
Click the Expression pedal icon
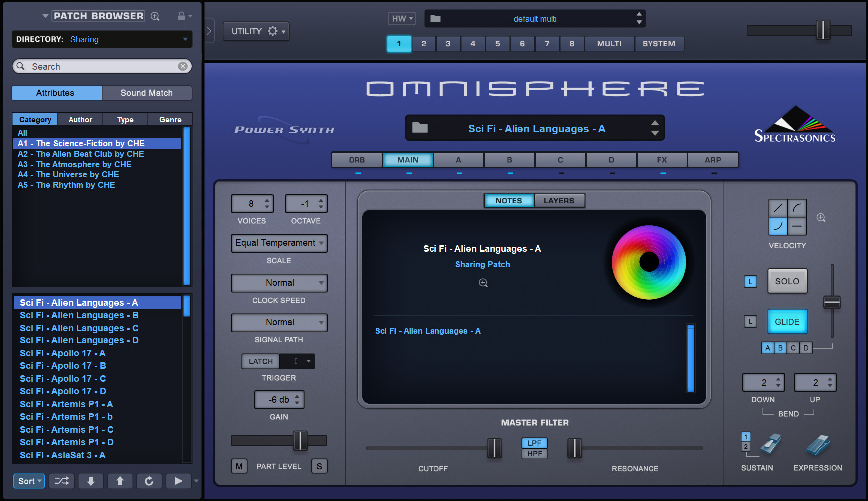[x=818, y=444]
